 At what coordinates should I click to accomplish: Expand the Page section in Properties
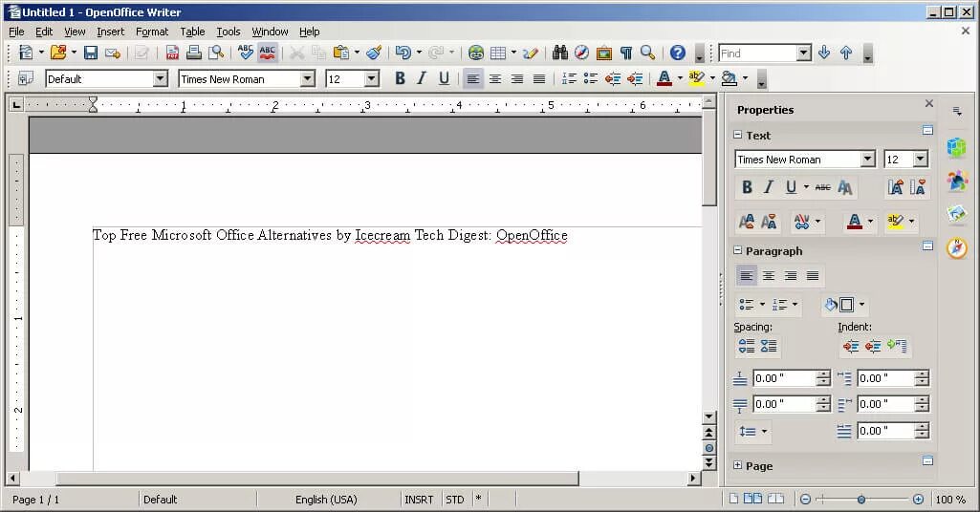pyautogui.click(x=737, y=465)
